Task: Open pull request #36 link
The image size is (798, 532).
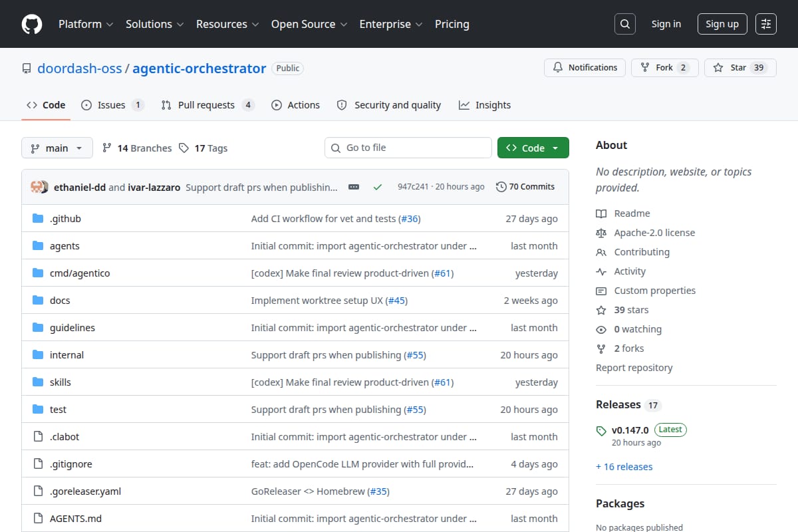Action: point(409,219)
